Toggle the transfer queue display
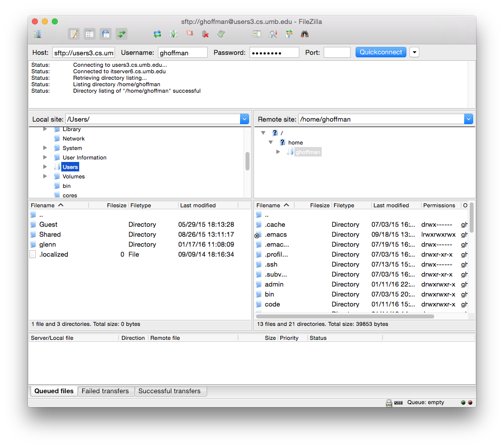This screenshot has width=504, height=447. [x=122, y=34]
